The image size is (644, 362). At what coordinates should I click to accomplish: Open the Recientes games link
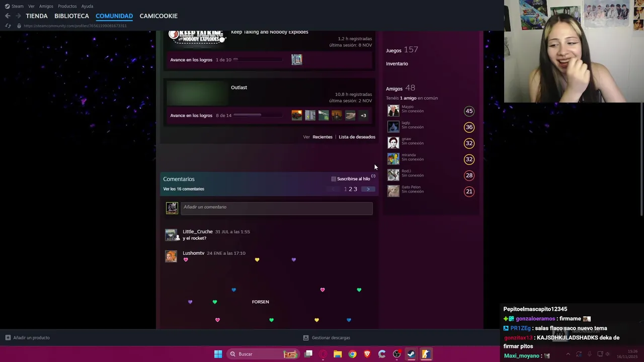click(323, 137)
